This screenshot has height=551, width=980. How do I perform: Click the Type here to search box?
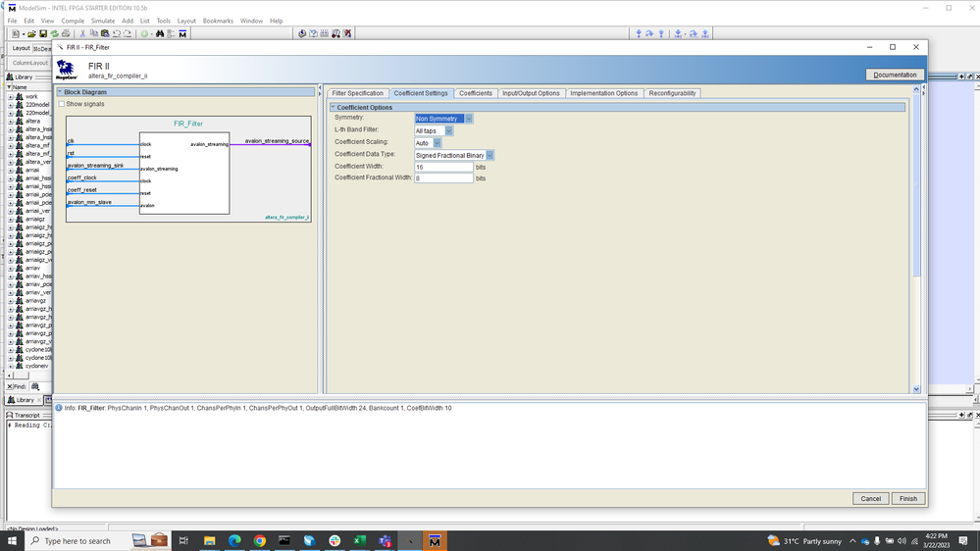tap(77, 541)
